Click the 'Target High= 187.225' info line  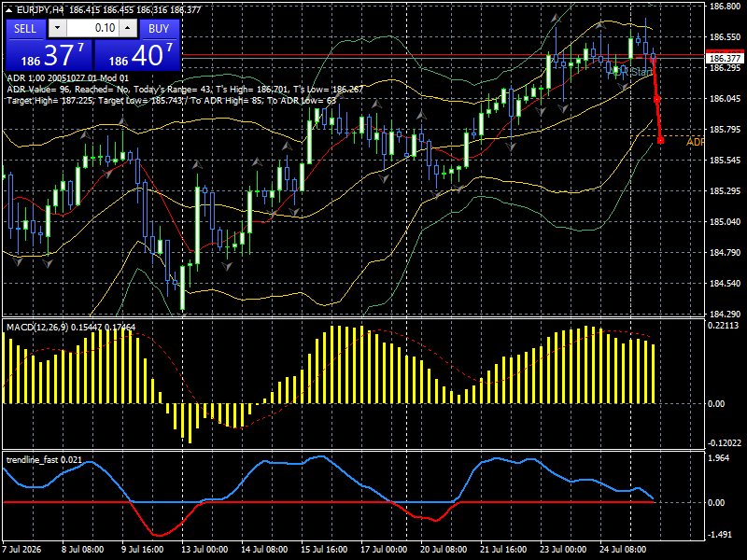coord(172,101)
